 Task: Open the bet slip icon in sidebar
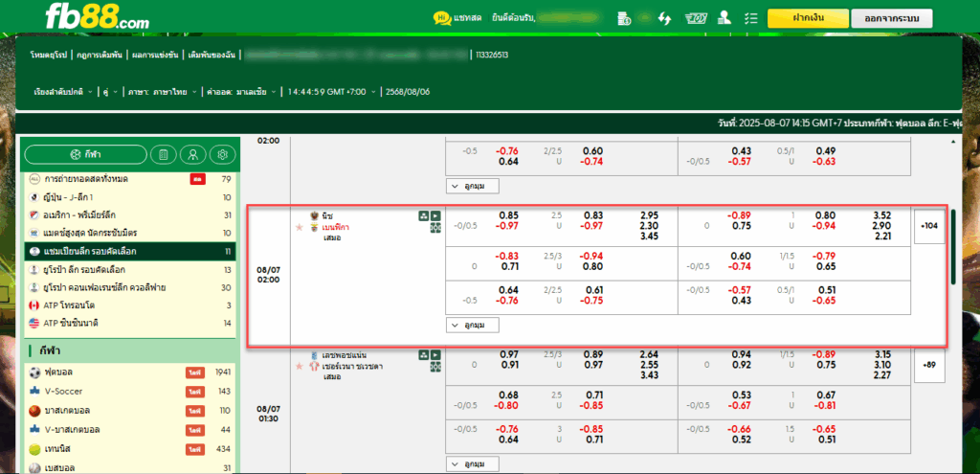pos(164,154)
